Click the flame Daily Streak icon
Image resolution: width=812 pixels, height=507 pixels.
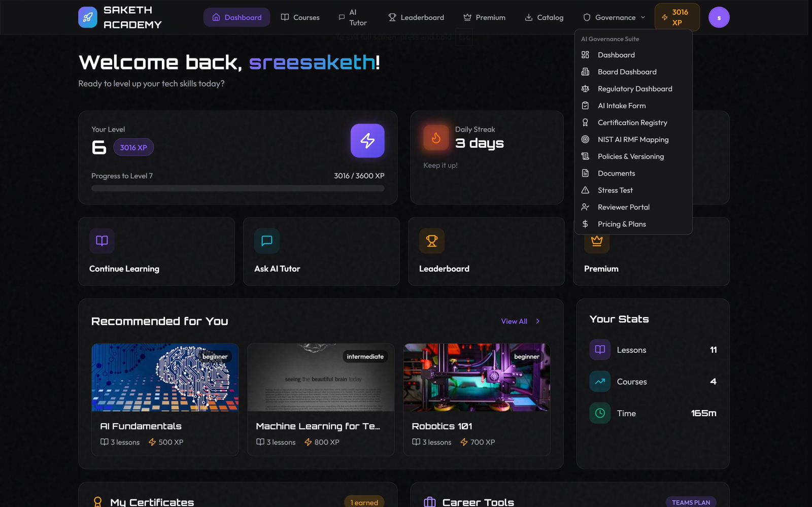pyautogui.click(x=436, y=138)
